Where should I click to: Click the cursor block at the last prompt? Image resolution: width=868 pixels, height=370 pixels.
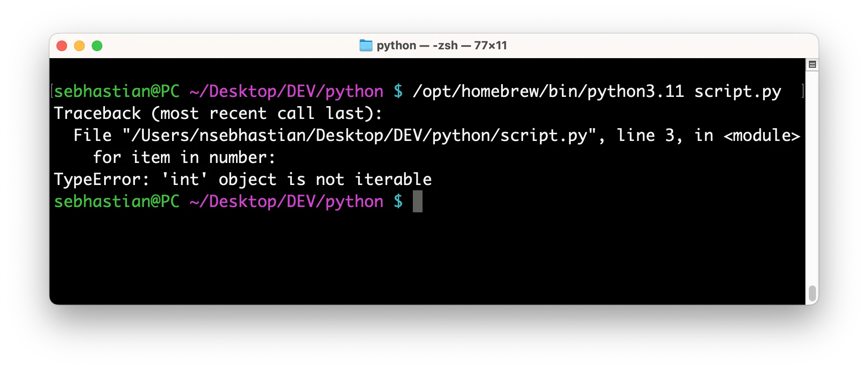tap(418, 201)
